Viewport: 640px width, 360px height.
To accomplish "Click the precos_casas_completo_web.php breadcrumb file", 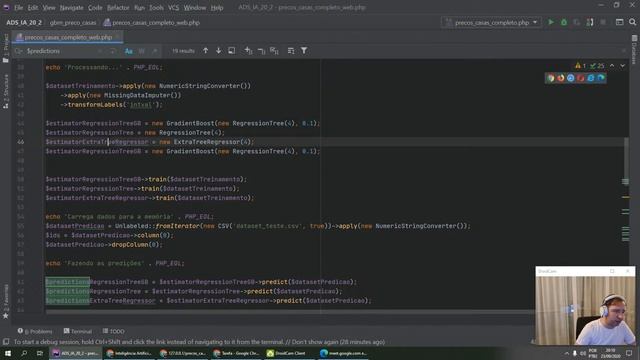I will coord(152,22).
